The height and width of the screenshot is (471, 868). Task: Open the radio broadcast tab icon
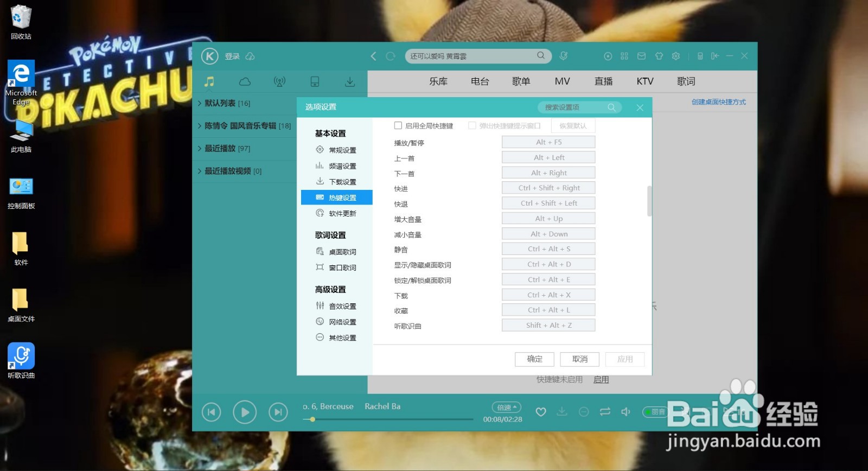tap(279, 81)
